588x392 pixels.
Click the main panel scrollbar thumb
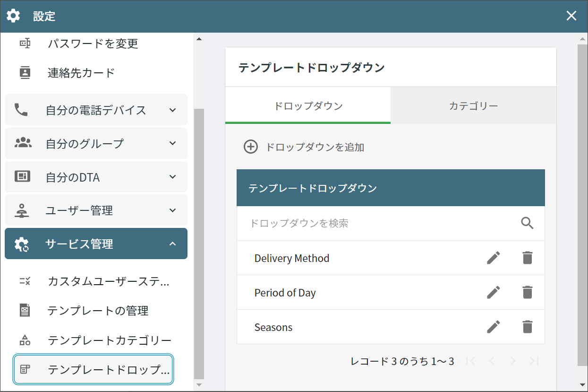(x=582, y=205)
